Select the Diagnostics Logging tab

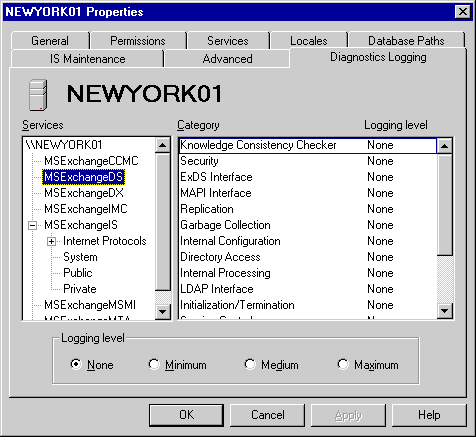378,57
